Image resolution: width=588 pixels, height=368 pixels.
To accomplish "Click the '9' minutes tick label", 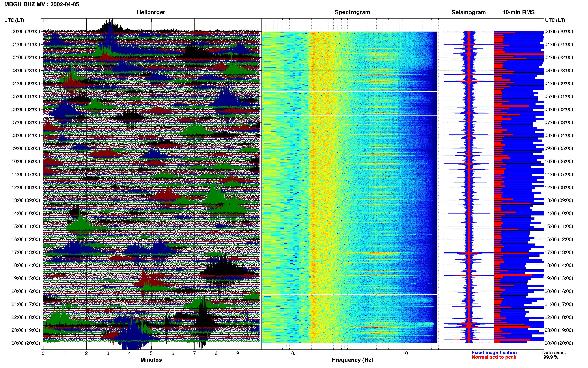I will coord(238,353).
